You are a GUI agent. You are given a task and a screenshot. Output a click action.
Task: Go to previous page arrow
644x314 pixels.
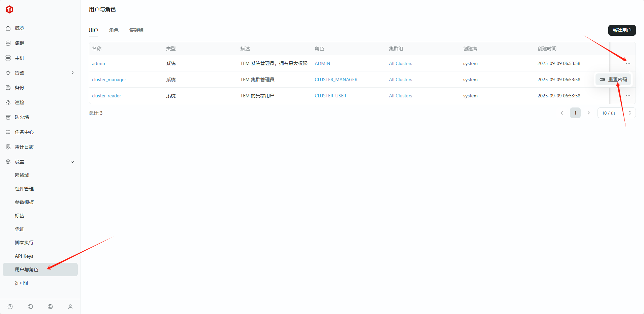point(562,113)
